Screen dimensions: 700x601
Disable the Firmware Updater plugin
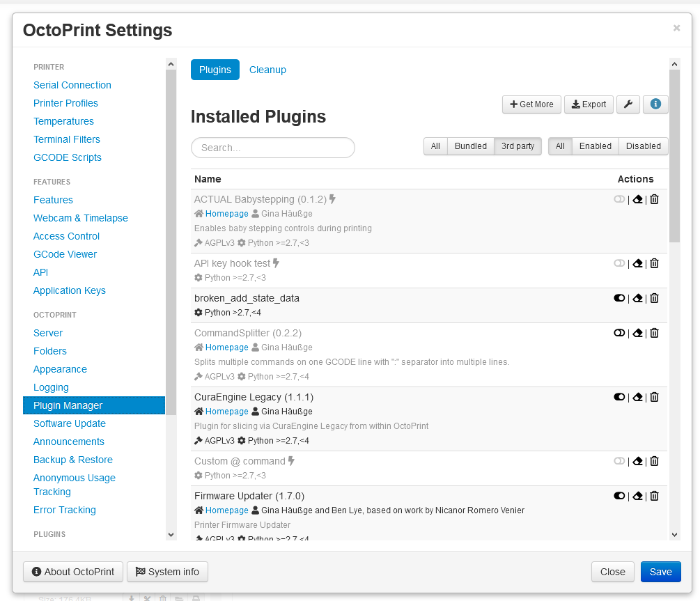pyautogui.click(x=619, y=496)
